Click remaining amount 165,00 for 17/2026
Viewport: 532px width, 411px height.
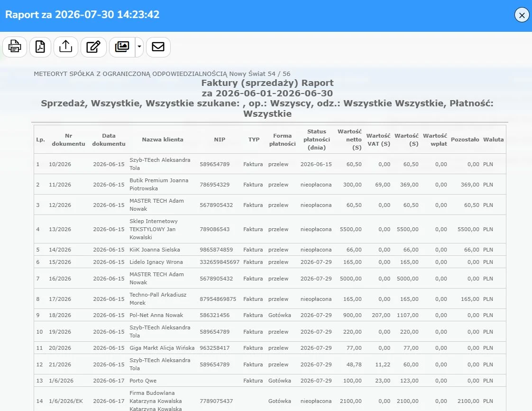[470, 299]
